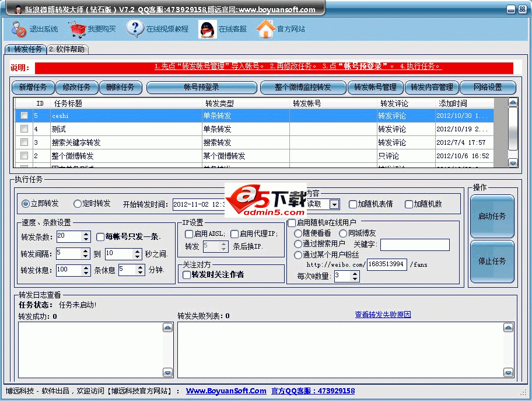
Task: Click the 我要购买 shopping cart icon
Action: [77, 29]
